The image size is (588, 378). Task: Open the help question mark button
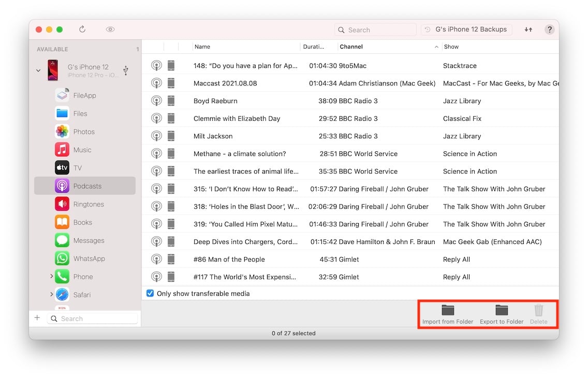[549, 29]
